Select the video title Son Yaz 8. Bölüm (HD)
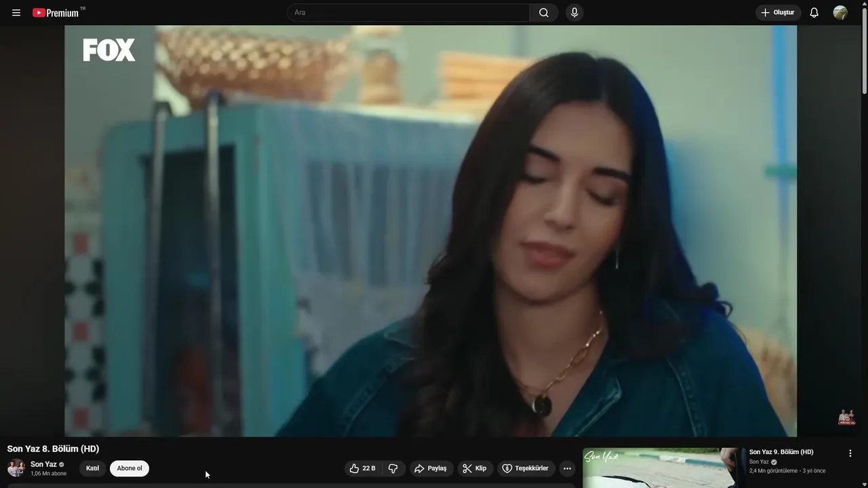This screenshot has width=868, height=488. click(53, 449)
